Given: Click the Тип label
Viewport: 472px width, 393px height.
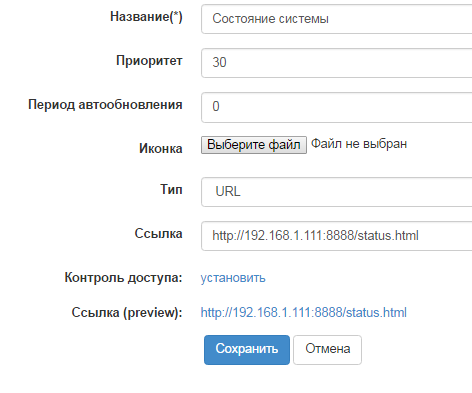Looking at the screenshot, I should 171,189.
